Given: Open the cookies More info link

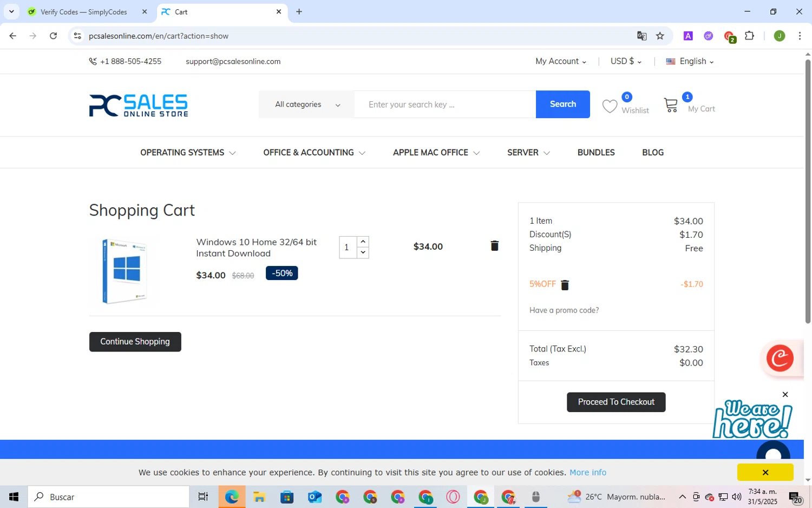Looking at the screenshot, I should [588, 472].
